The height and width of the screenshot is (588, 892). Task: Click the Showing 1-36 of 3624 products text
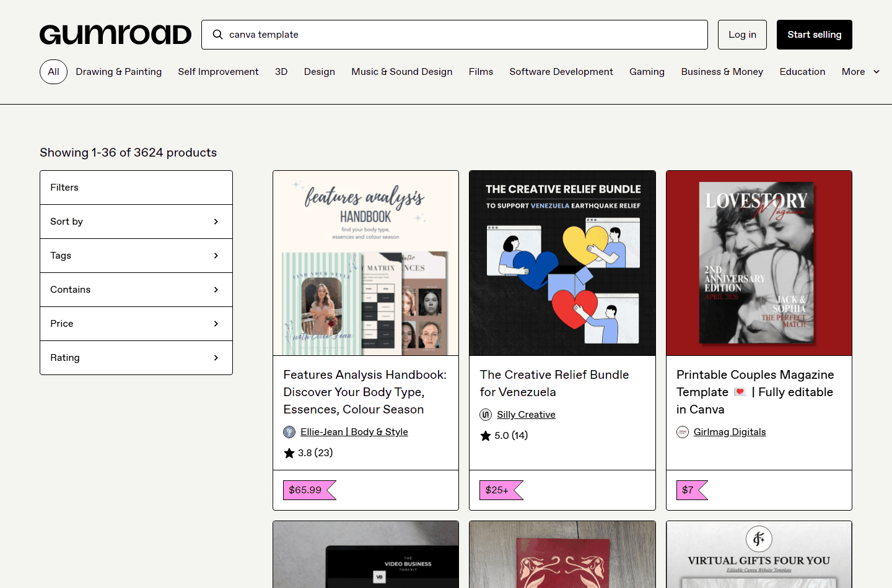point(128,153)
